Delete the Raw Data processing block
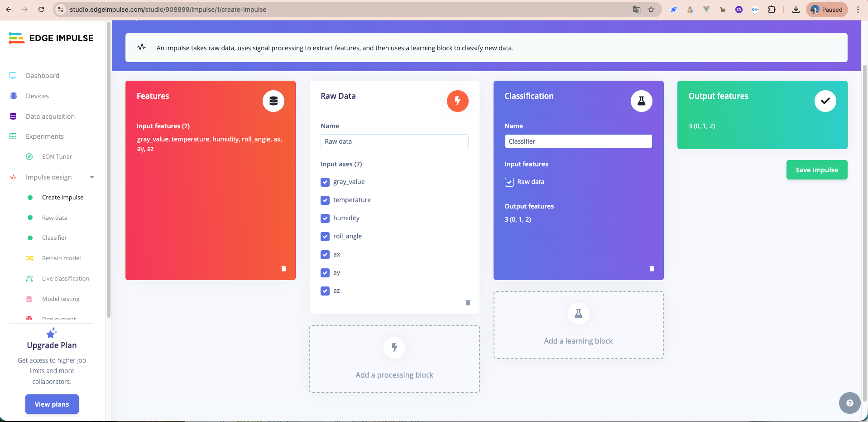868x422 pixels. pos(468,302)
